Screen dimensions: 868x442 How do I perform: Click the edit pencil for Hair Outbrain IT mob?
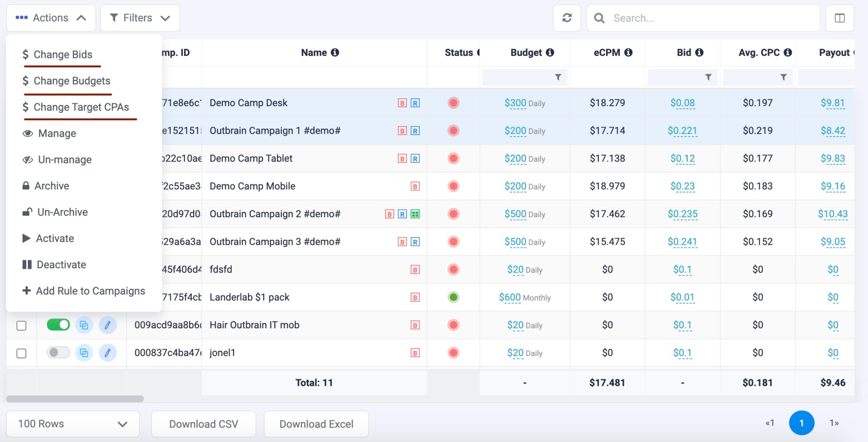108,325
